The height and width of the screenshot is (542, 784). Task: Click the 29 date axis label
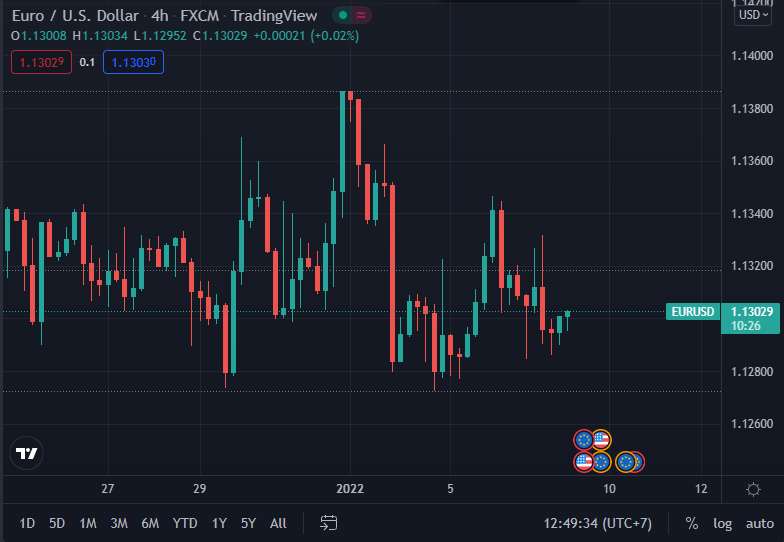200,488
